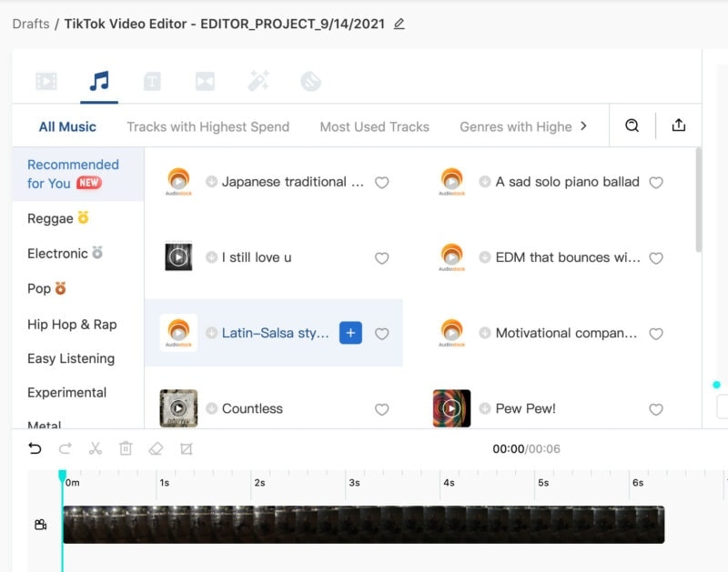Favorite the EDM that bounces track
This screenshot has width=728, height=572.
(655, 258)
